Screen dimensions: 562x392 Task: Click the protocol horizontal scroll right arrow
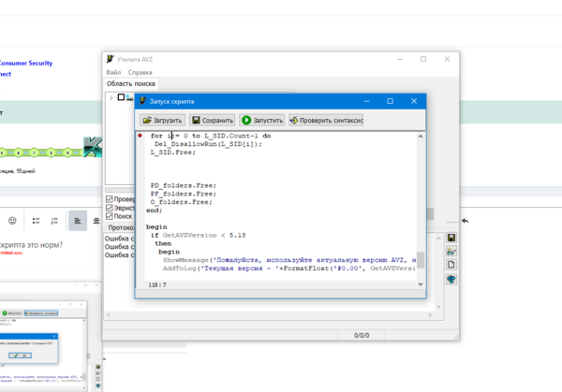[430, 315]
